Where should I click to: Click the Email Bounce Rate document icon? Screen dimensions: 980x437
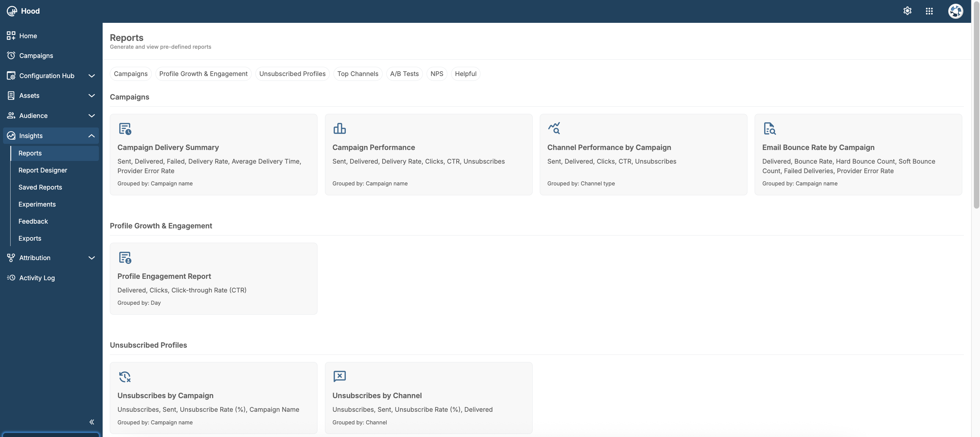[x=769, y=129]
